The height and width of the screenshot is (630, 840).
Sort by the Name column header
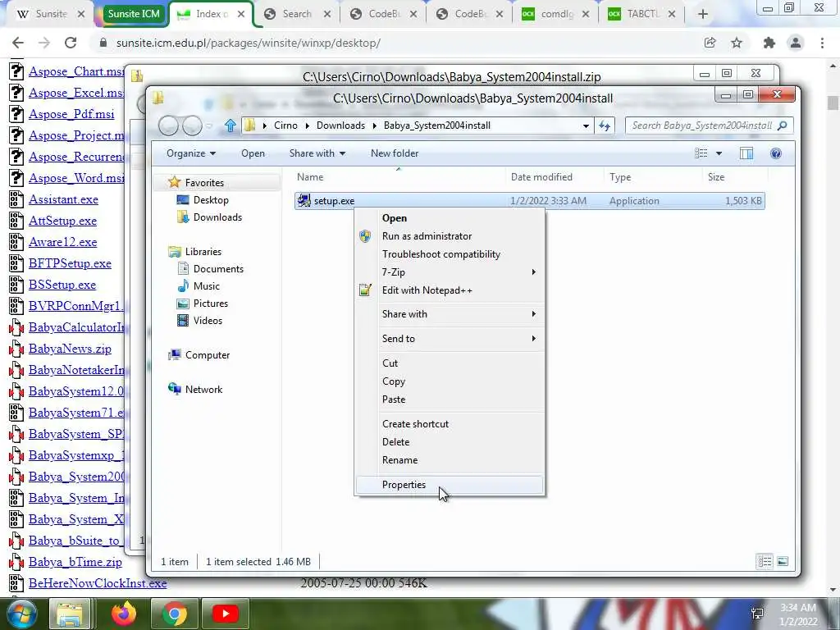(310, 177)
